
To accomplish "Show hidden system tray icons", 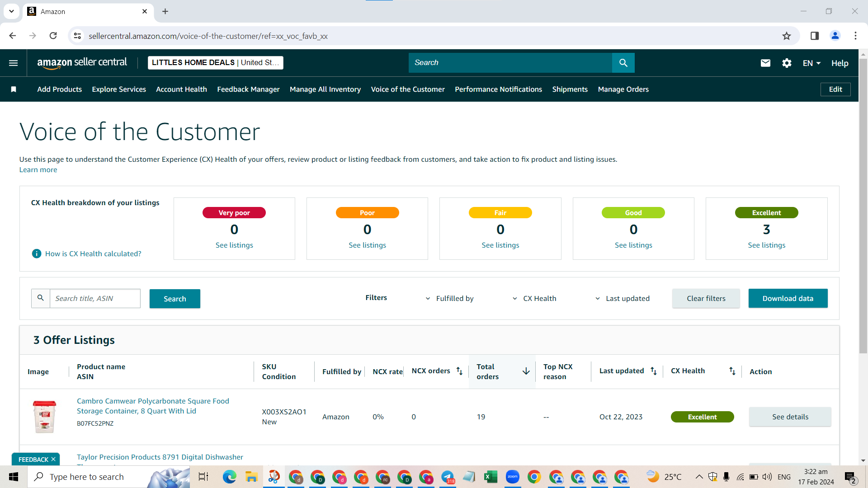I will [x=699, y=477].
